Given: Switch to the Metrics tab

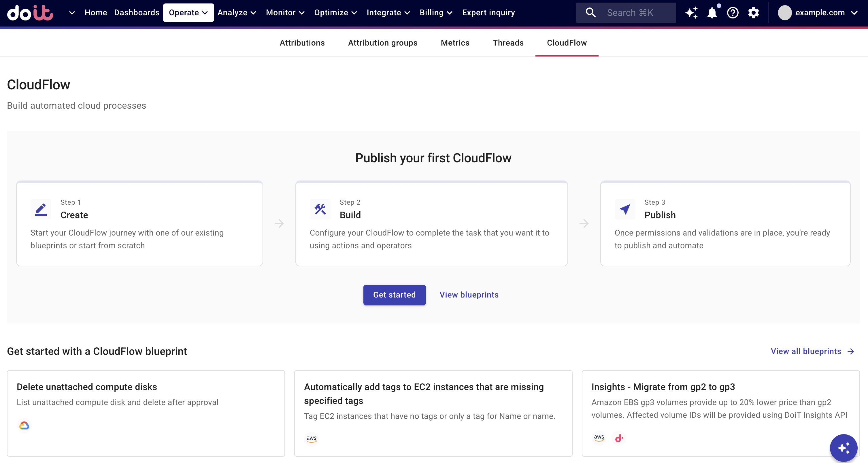Looking at the screenshot, I should [455, 43].
